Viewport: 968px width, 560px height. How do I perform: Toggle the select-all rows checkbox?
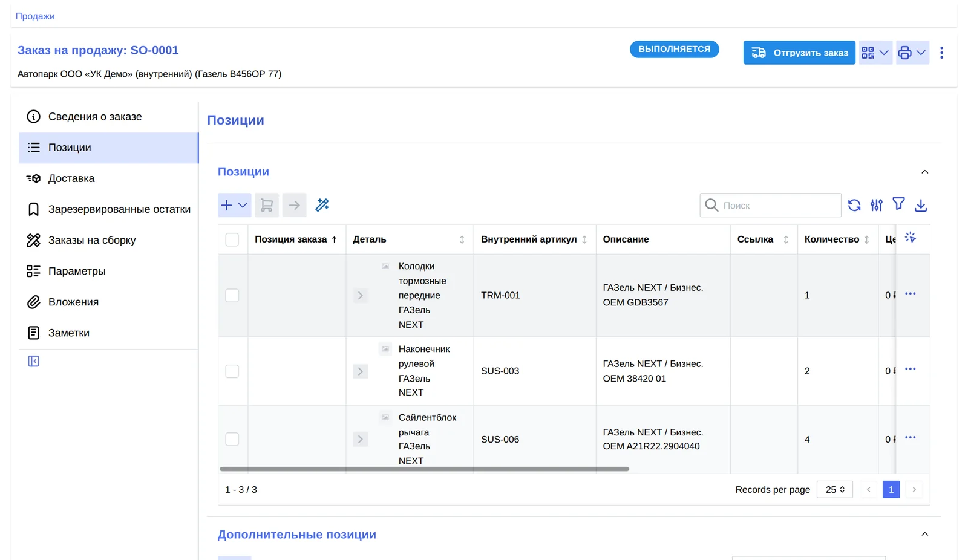click(232, 239)
